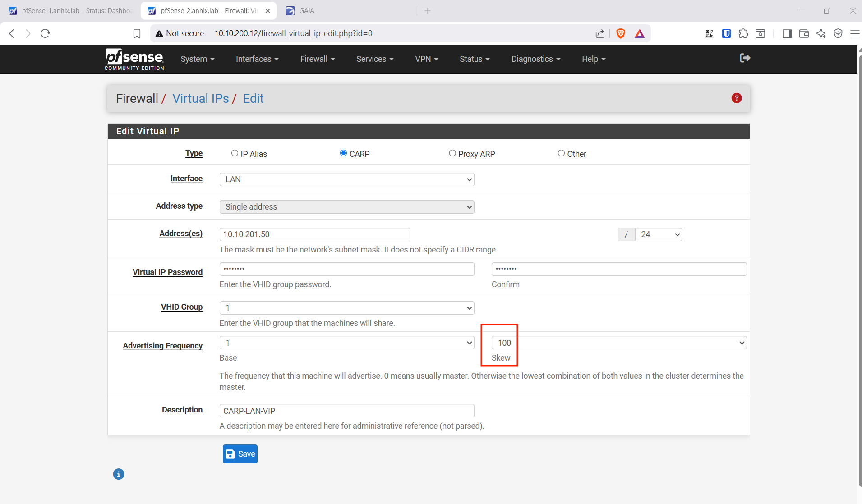Click the QR code extension icon

pyautogui.click(x=709, y=33)
